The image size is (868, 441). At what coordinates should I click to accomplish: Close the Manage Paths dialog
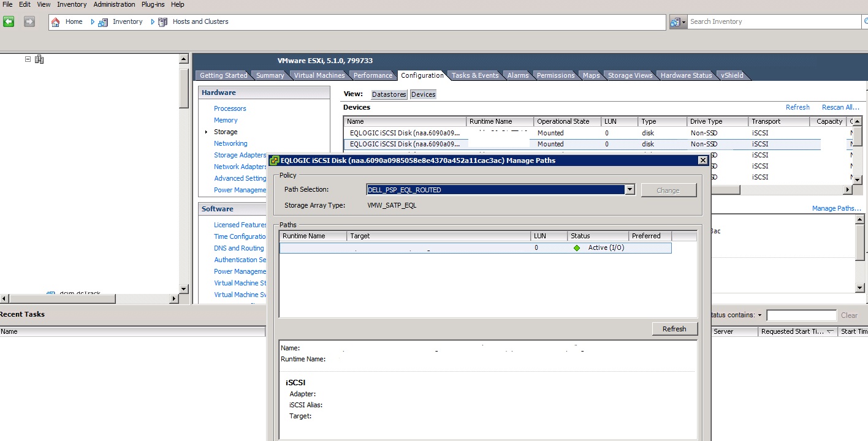[x=703, y=160]
